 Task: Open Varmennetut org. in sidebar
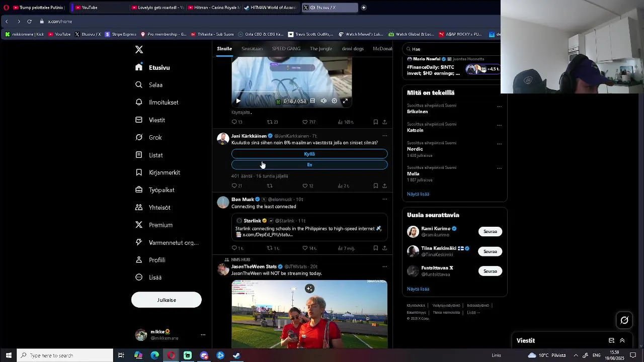click(167, 242)
